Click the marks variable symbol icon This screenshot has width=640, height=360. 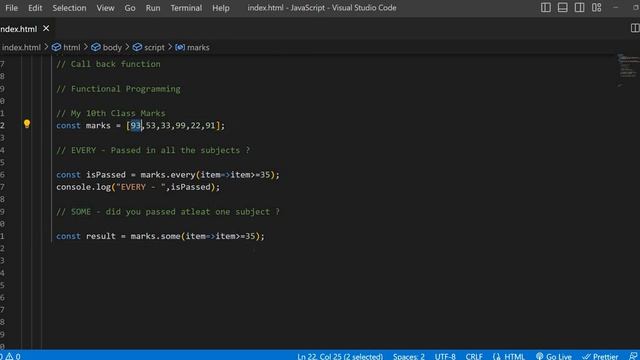[180, 47]
